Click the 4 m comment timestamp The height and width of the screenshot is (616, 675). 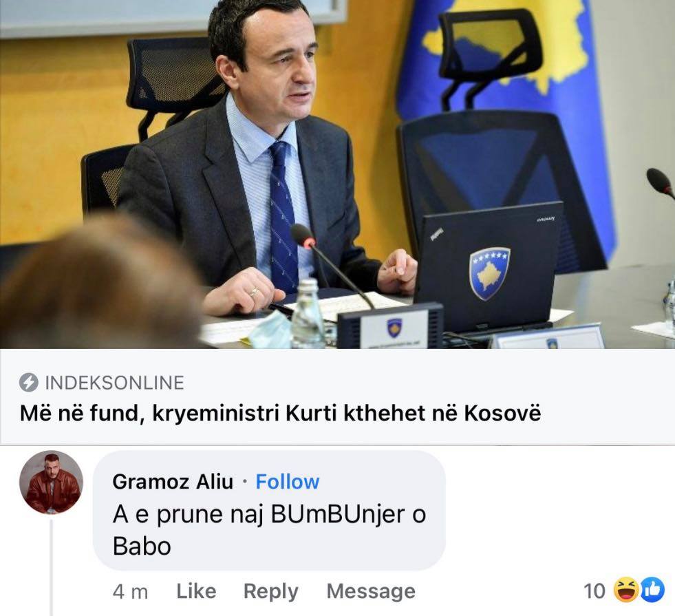[131, 592]
